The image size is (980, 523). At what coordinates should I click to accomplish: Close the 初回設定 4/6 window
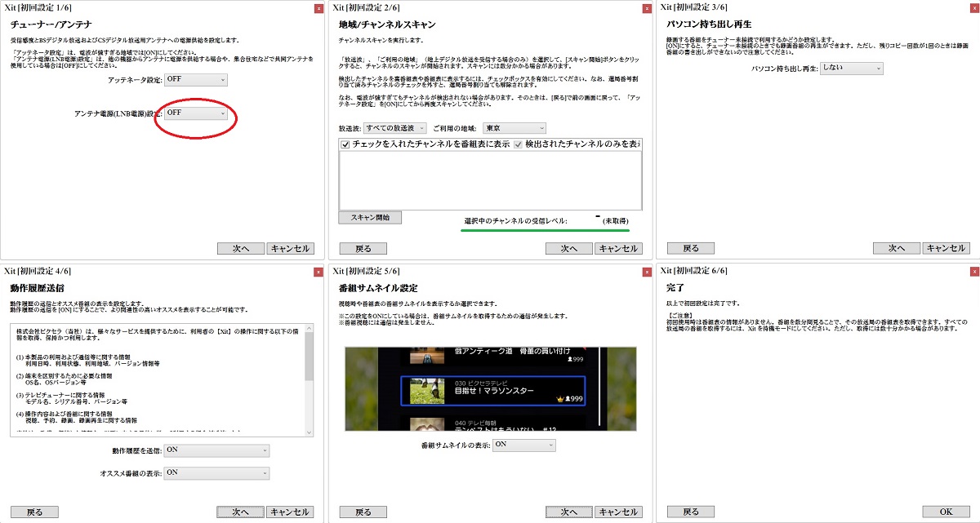click(x=318, y=270)
